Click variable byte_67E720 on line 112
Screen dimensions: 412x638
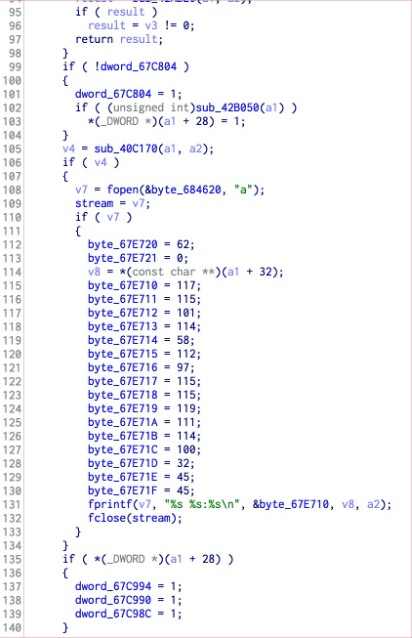pos(122,244)
